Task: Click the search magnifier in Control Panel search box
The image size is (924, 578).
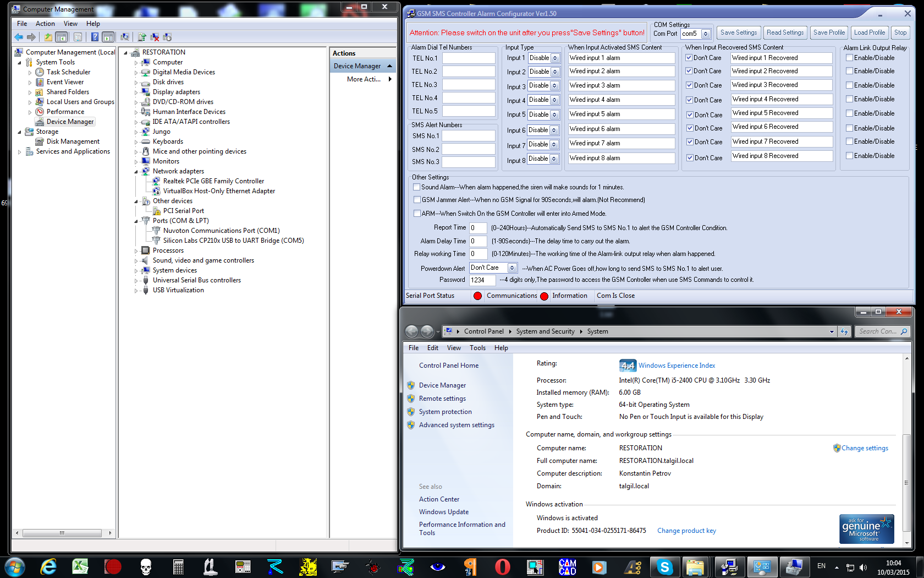Action: point(904,331)
